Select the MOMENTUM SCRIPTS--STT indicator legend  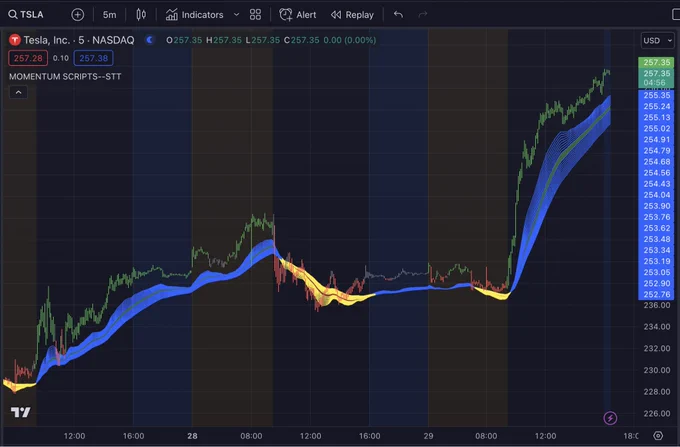click(x=65, y=76)
